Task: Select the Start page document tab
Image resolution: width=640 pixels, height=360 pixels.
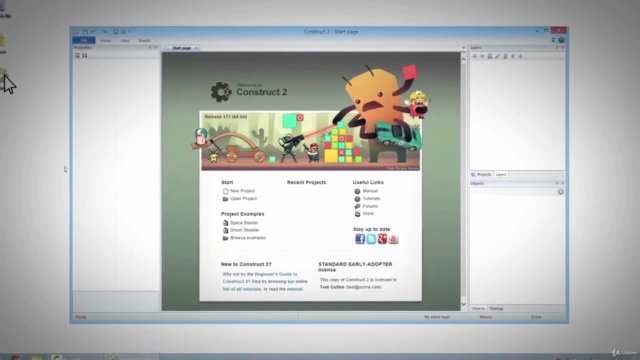Action: pyautogui.click(x=182, y=48)
